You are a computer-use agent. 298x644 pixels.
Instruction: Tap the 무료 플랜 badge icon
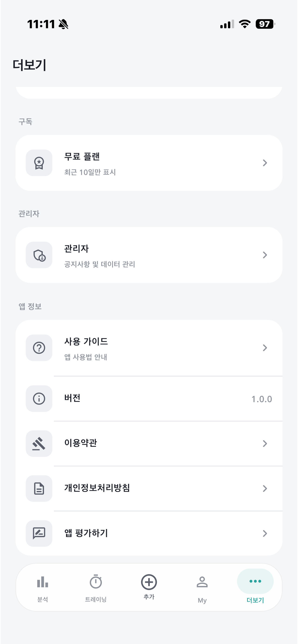[x=39, y=163]
